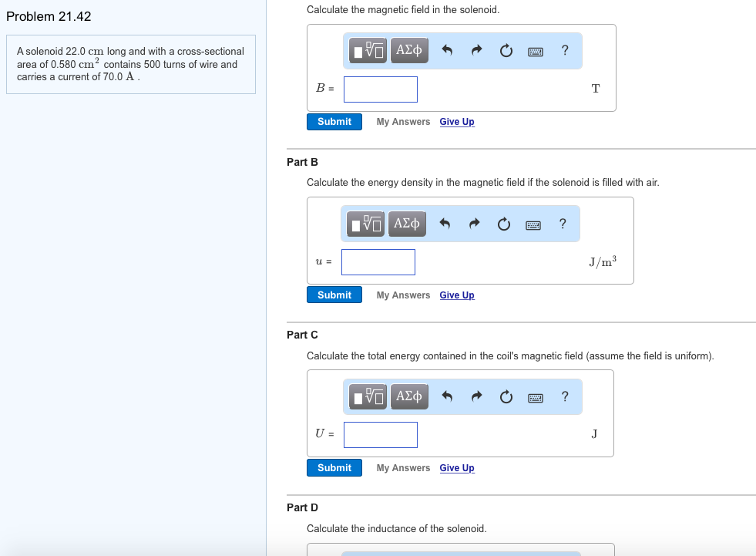Image resolution: width=756 pixels, height=556 pixels.
Task: Click the total energy U input field
Action: point(380,434)
